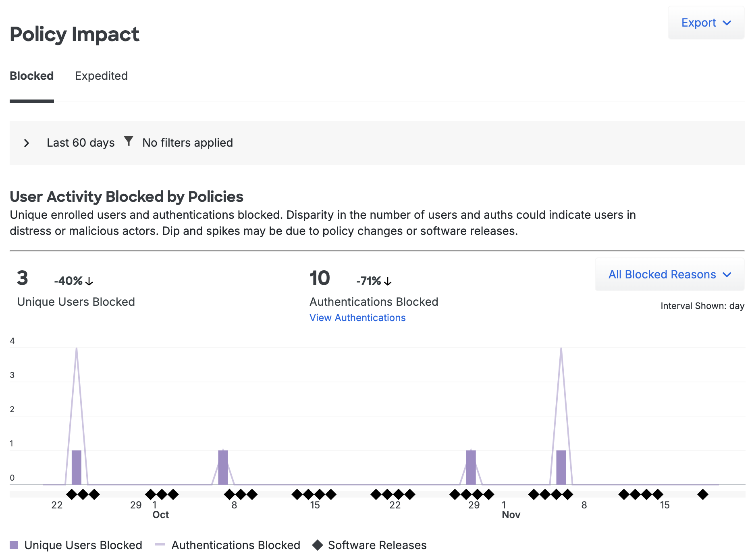Click the downward trend arrow beside -40%

(89, 282)
